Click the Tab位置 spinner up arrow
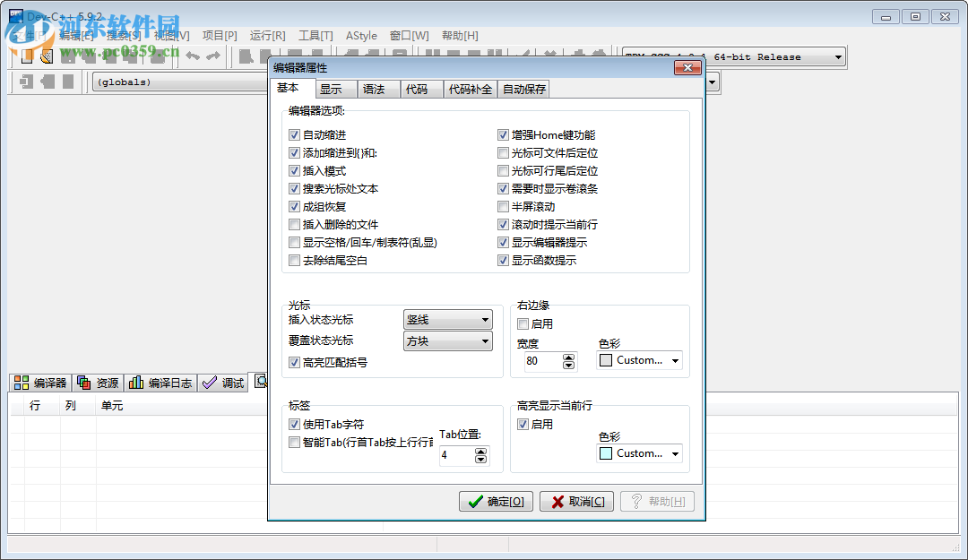Viewport: 968px width, 560px height. click(x=481, y=451)
